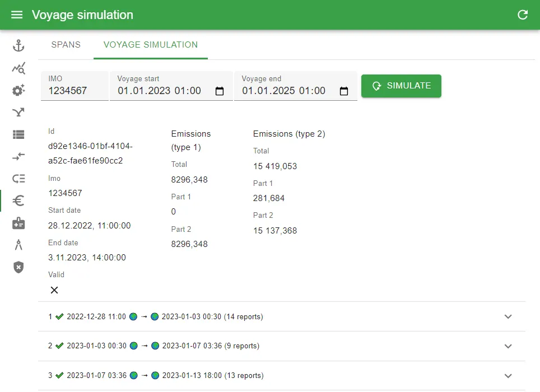Open the anchor icon in sidebar
540x392 pixels.
coord(18,46)
